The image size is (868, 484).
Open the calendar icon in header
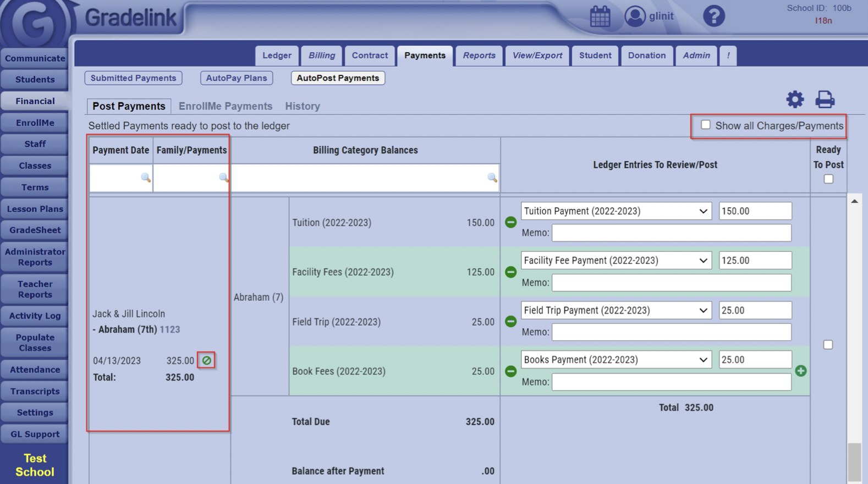[600, 16]
